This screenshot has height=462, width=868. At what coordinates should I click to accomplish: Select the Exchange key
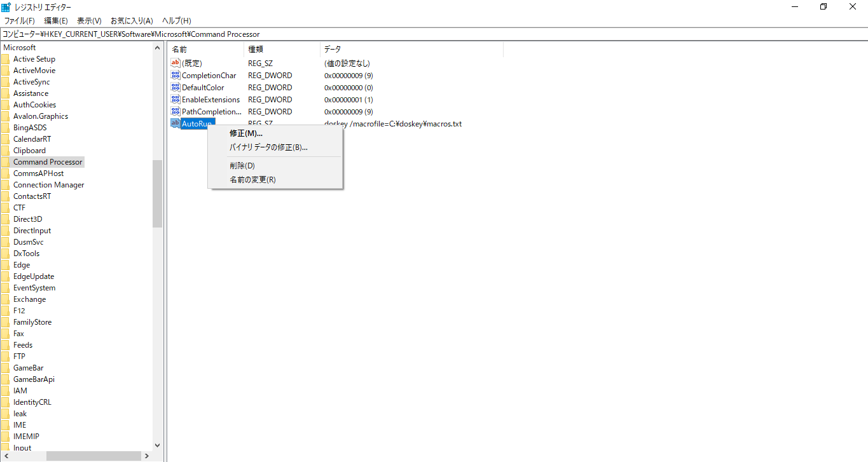pyautogui.click(x=30, y=299)
